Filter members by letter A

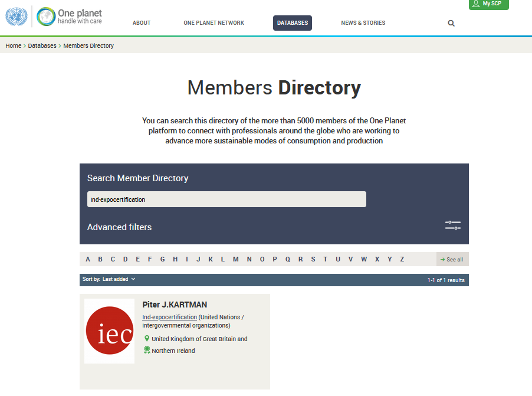coord(88,259)
